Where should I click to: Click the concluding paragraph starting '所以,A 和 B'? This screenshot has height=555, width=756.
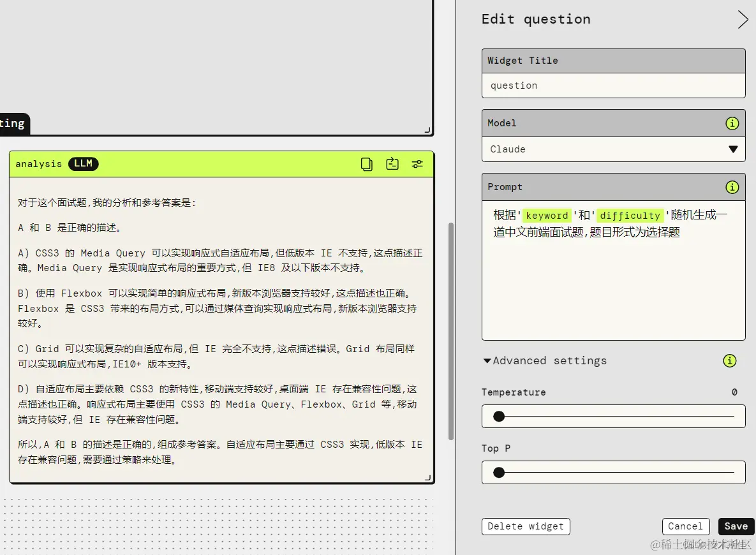pyautogui.click(x=220, y=452)
